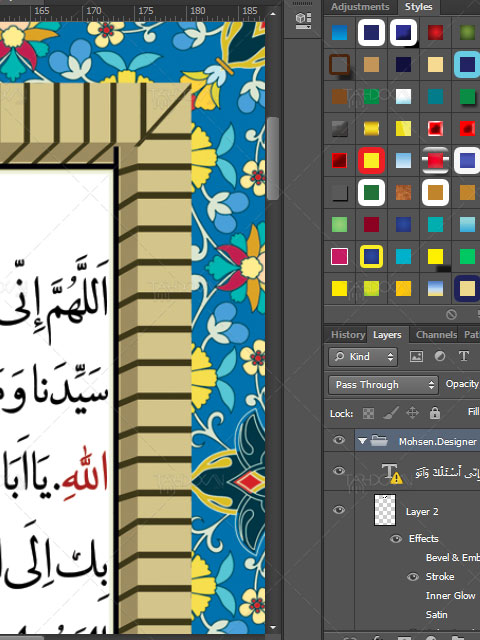Click the Clear Style icon below the swatches

pos(451,314)
